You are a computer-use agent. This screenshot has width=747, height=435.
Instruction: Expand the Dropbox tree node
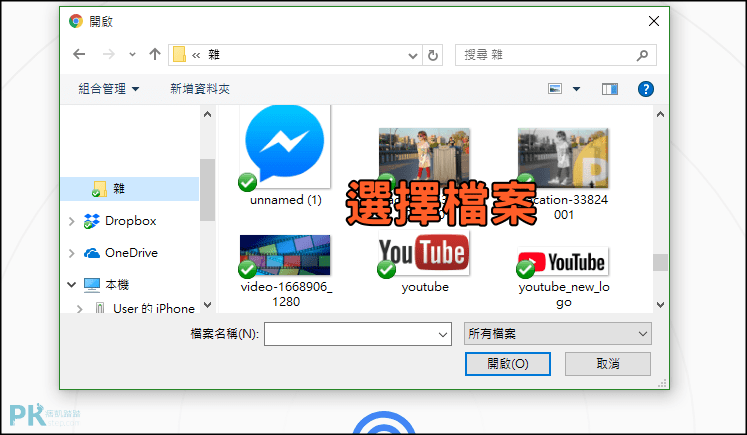[x=71, y=221]
